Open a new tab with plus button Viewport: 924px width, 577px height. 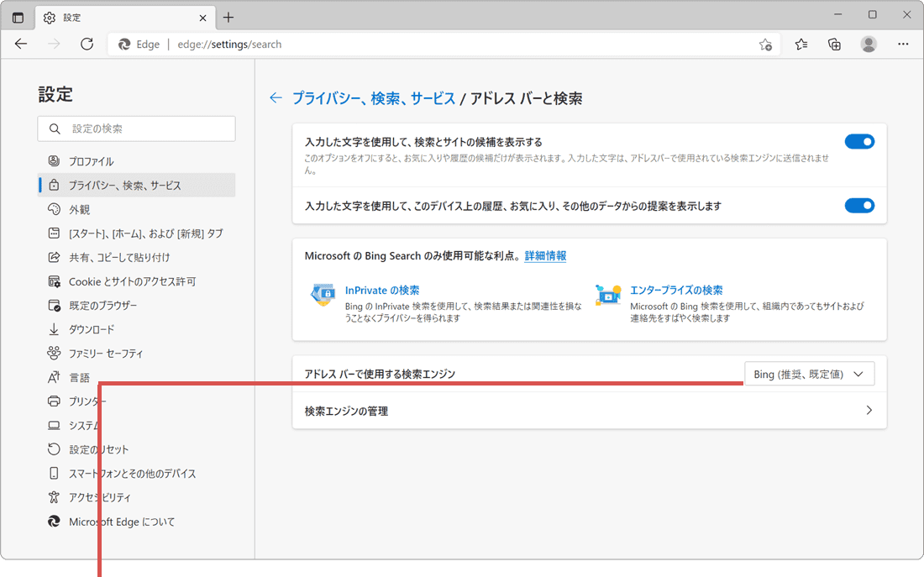228,18
